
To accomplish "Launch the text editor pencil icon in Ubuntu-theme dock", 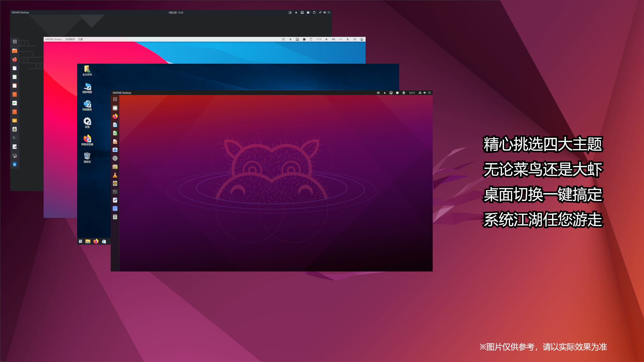I will click(x=115, y=200).
